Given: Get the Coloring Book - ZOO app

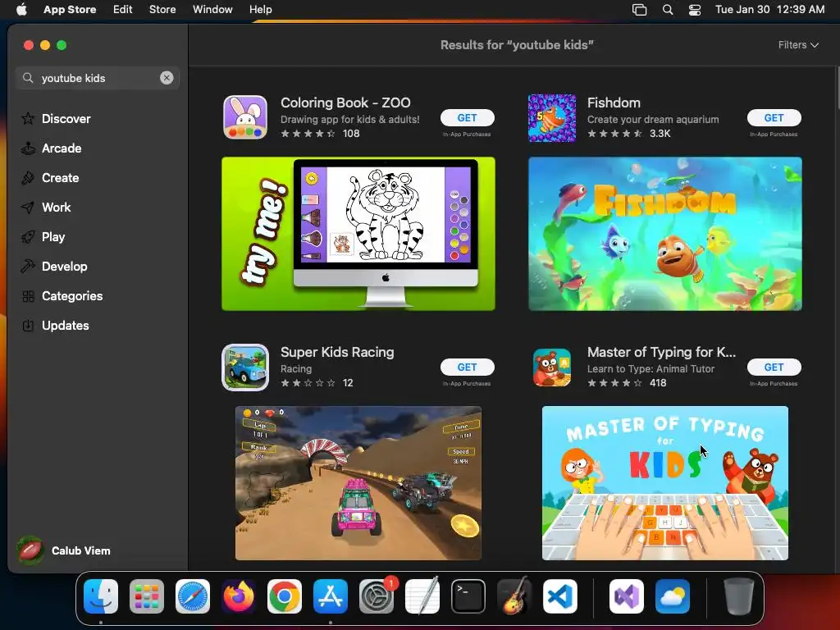Looking at the screenshot, I should pyautogui.click(x=467, y=118).
